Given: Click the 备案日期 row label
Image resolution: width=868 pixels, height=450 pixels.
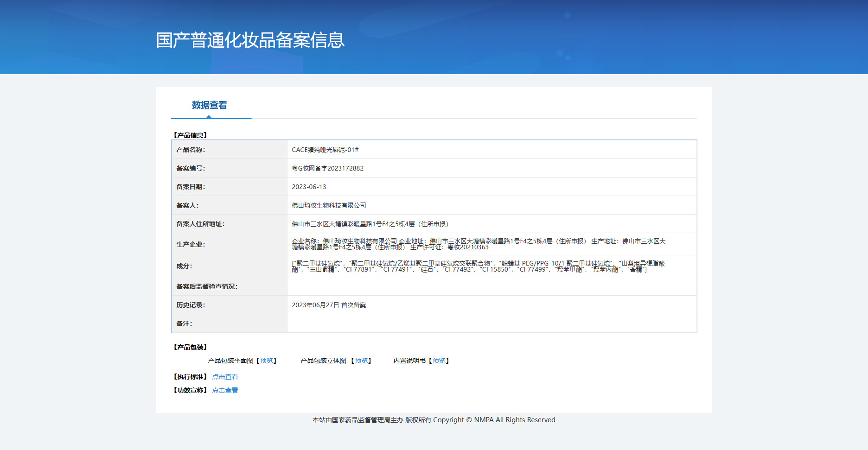Looking at the screenshot, I should [191, 187].
